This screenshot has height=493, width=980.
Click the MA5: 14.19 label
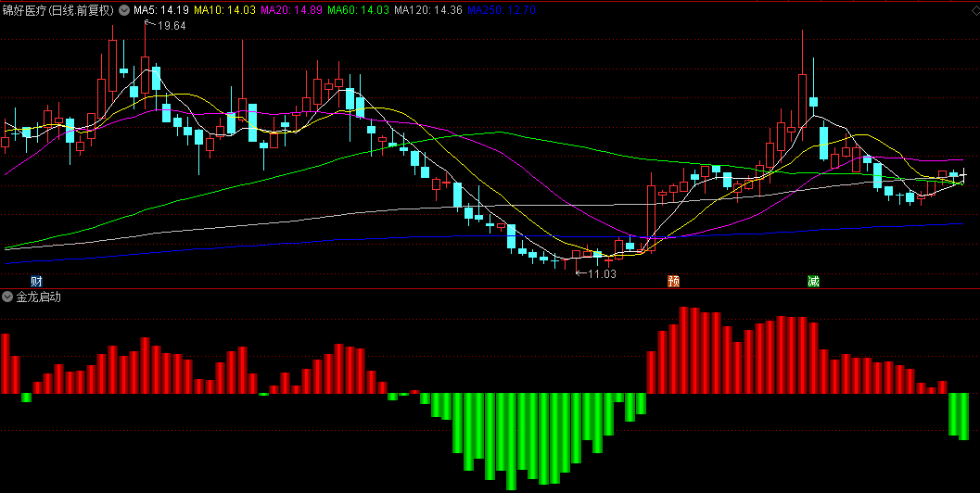pyautogui.click(x=160, y=10)
